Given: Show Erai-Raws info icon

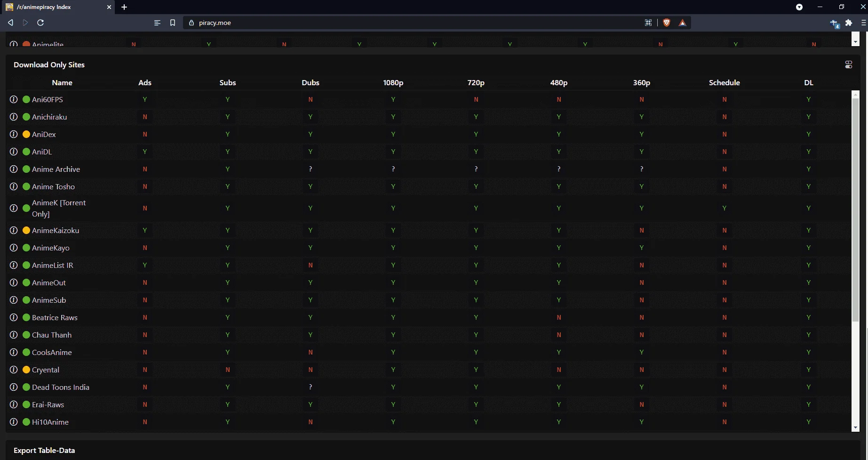Looking at the screenshot, I should pos(14,404).
